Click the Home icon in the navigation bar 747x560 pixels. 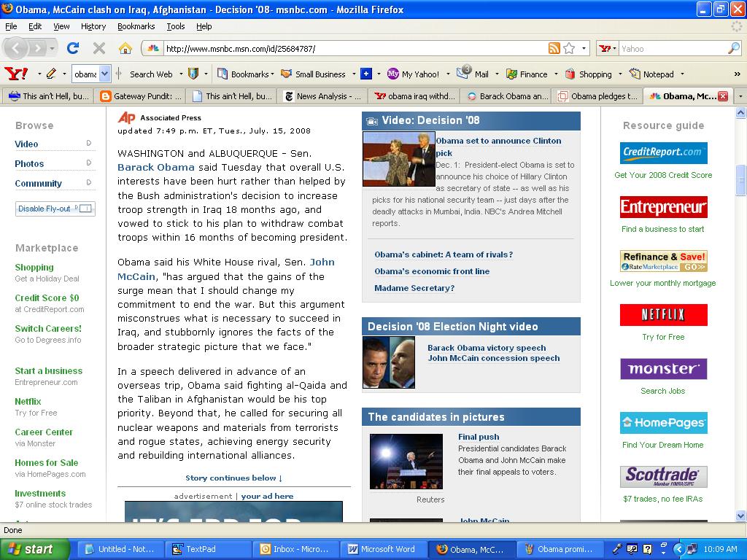pyautogui.click(x=125, y=48)
